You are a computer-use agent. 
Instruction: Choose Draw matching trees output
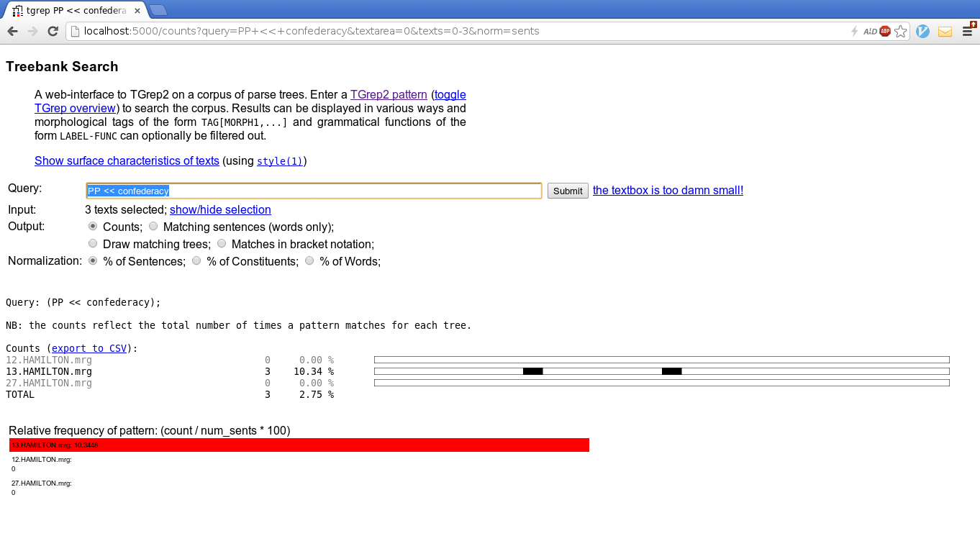(x=93, y=243)
